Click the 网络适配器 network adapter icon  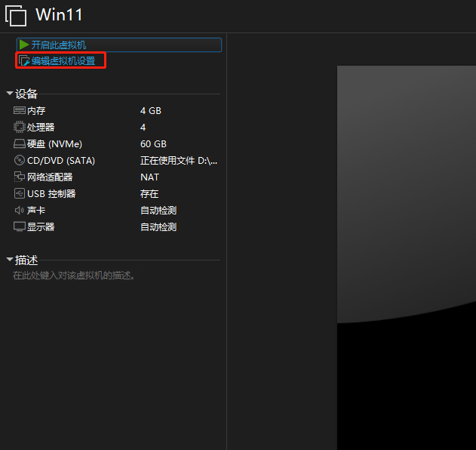click(20, 177)
